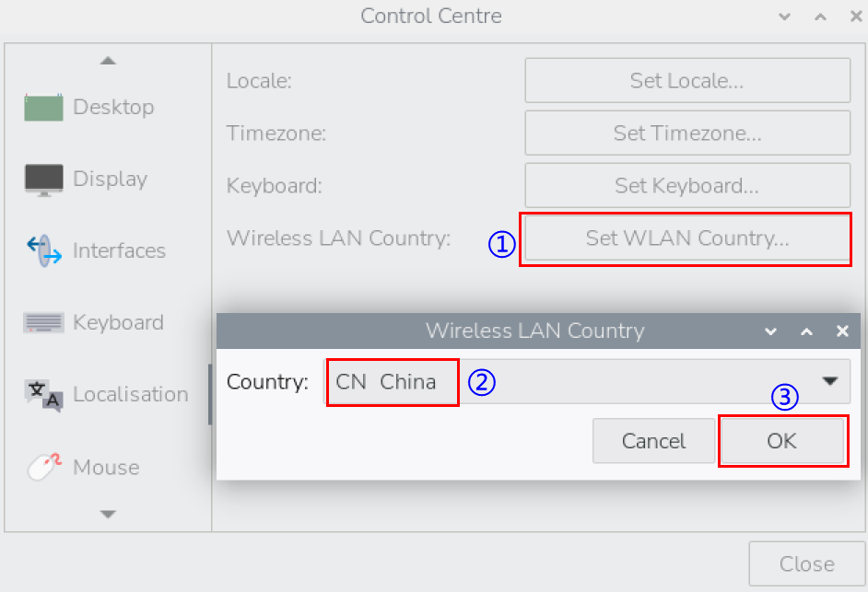
Task: Click the Keyboard icon in sidebar
Action: [44, 322]
